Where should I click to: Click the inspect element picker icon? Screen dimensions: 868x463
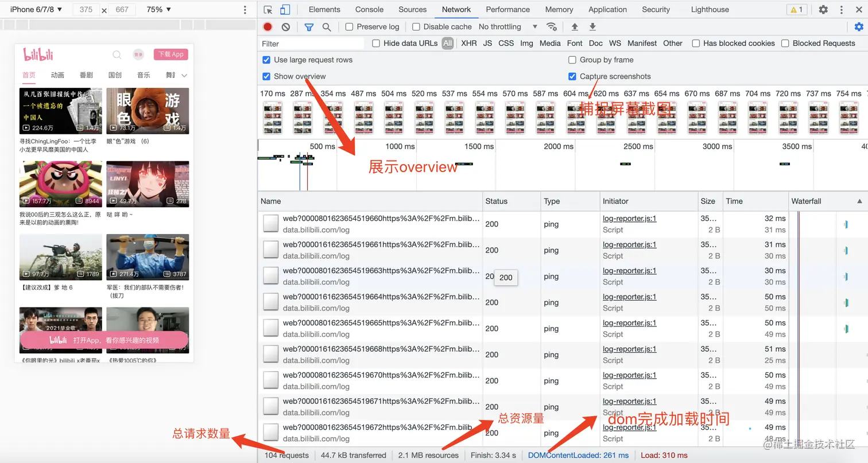pyautogui.click(x=268, y=10)
